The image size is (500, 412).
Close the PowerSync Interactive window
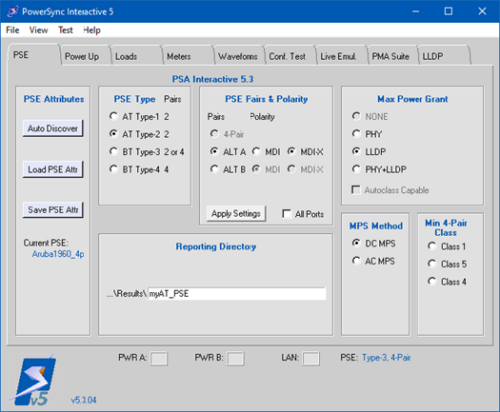point(482,11)
